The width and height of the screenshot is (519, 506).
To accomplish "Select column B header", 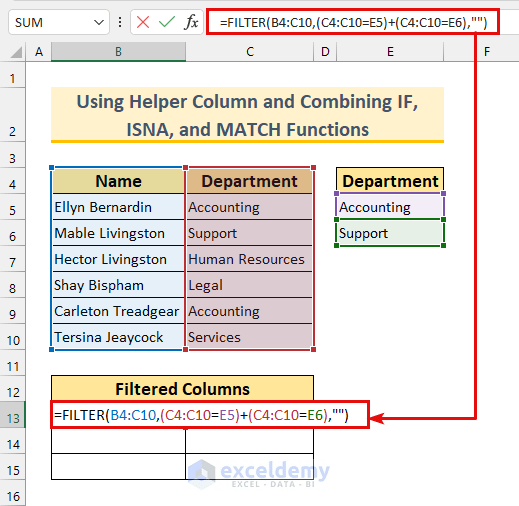I will point(118,52).
